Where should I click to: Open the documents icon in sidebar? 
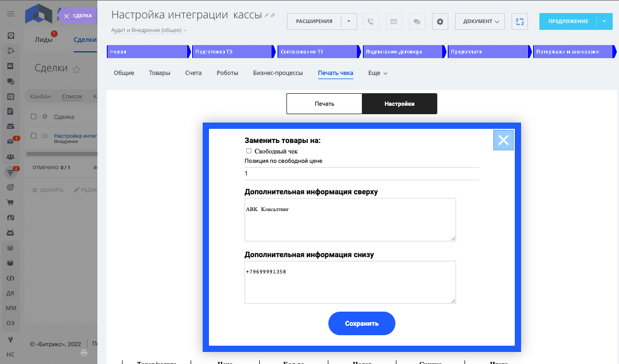point(10,112)
